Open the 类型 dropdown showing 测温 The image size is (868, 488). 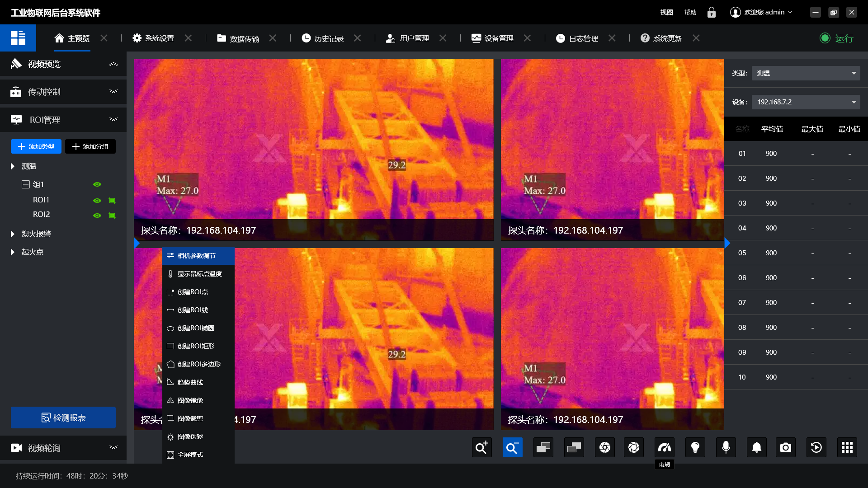(806, 73)
